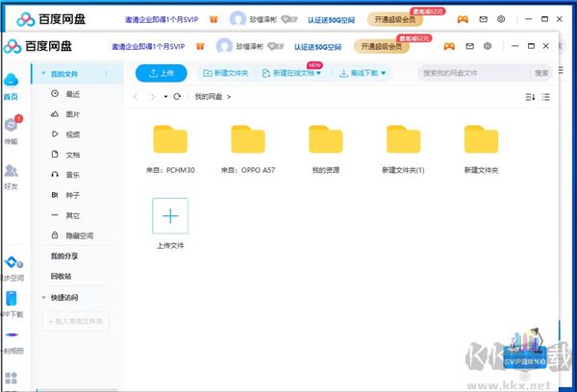Click 认证送50G空间 link in back window
This screenshot has width=577, height=392.
pyautogui.click(x=331, y=20)
